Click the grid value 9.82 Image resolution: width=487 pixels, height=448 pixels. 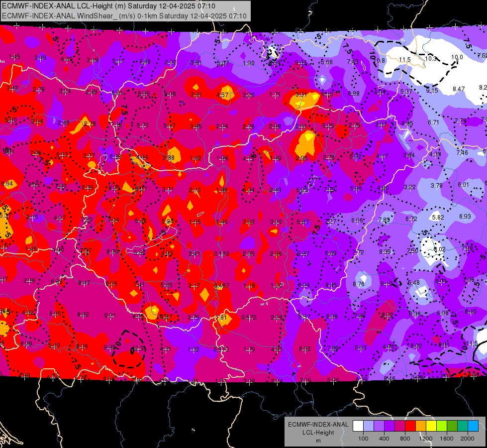click(x=109, y=347)
